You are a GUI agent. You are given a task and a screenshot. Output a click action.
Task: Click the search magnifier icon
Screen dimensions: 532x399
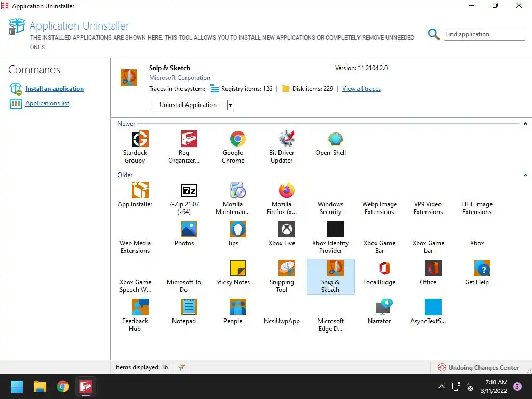click(433, 34)
